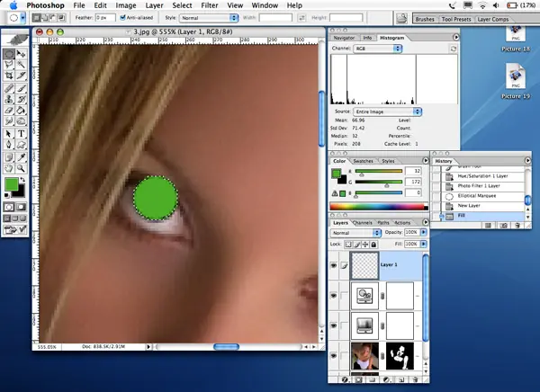The image size is (540, 392).
Task: Switch to Quick Mask mode
Action: pos(21,207)
